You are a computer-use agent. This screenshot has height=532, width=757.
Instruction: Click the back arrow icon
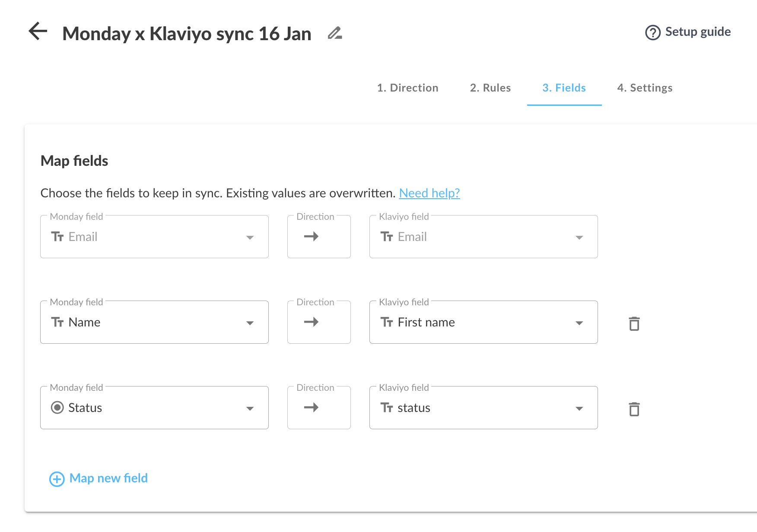pos(38,32)
